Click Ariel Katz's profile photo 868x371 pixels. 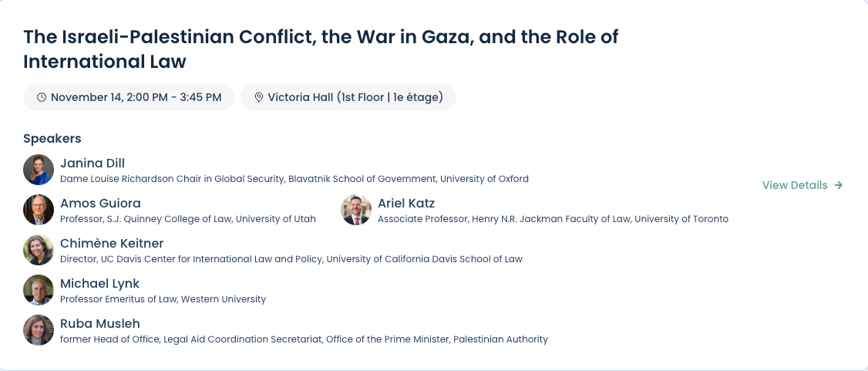point(356,210)
